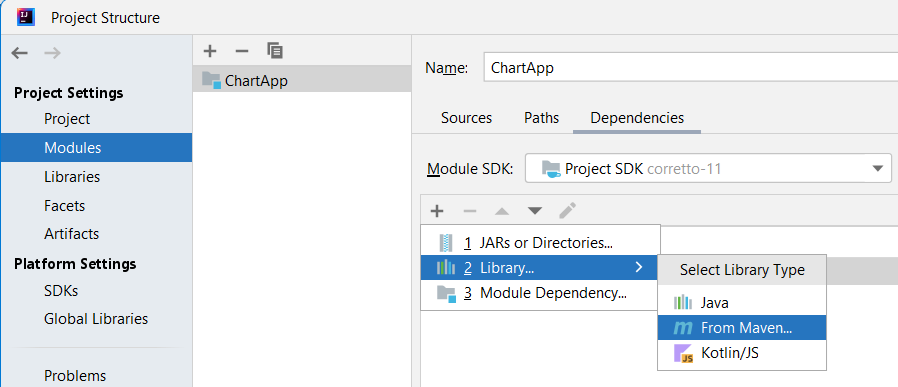Image resolution: width=898 pixels, height=387 pixels.
Task: Move dependency down with arrow icon
Action: 534,211
